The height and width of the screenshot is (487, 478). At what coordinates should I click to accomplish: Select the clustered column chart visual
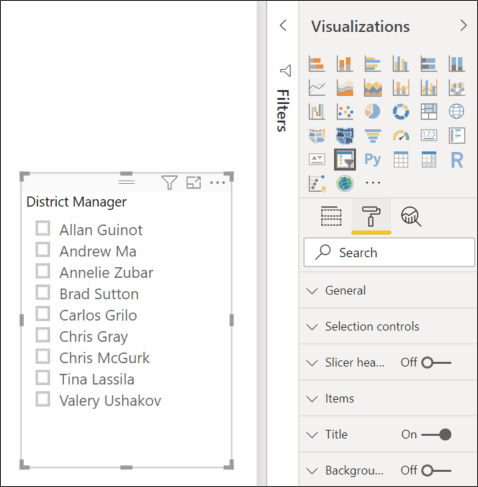pyautogui.click(x=401, y=64)
